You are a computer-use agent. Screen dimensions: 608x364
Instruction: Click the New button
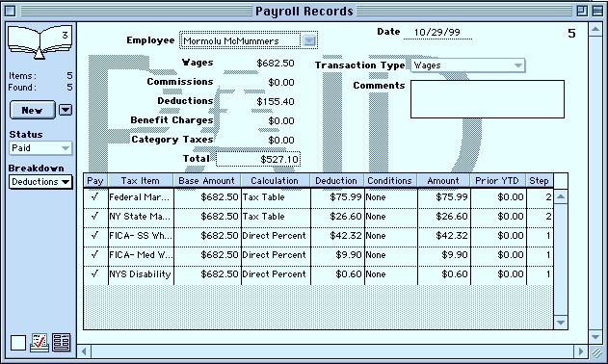coord(32,110)
